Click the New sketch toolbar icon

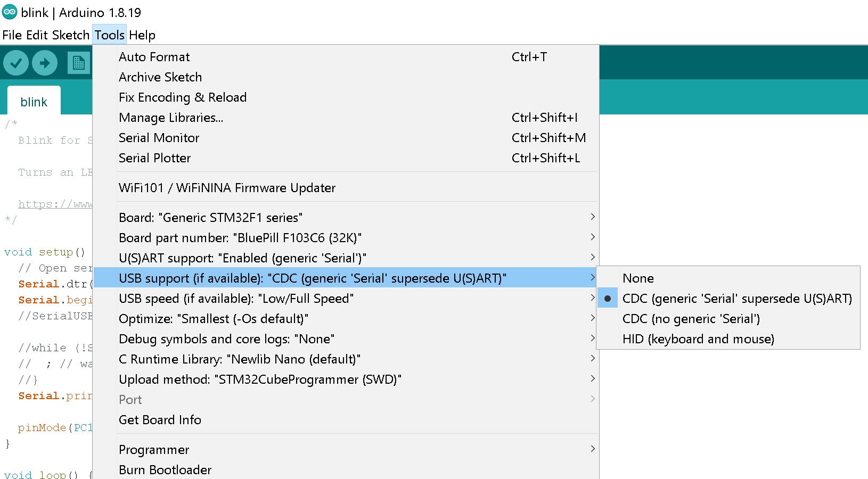point(78,63)
